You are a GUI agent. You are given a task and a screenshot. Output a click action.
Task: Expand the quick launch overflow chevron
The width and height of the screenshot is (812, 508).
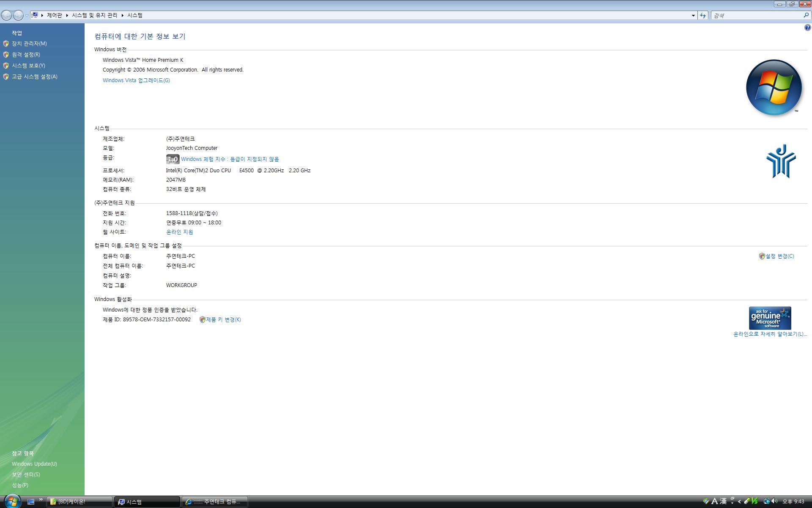pyautogui.click(x=41, y=500)
